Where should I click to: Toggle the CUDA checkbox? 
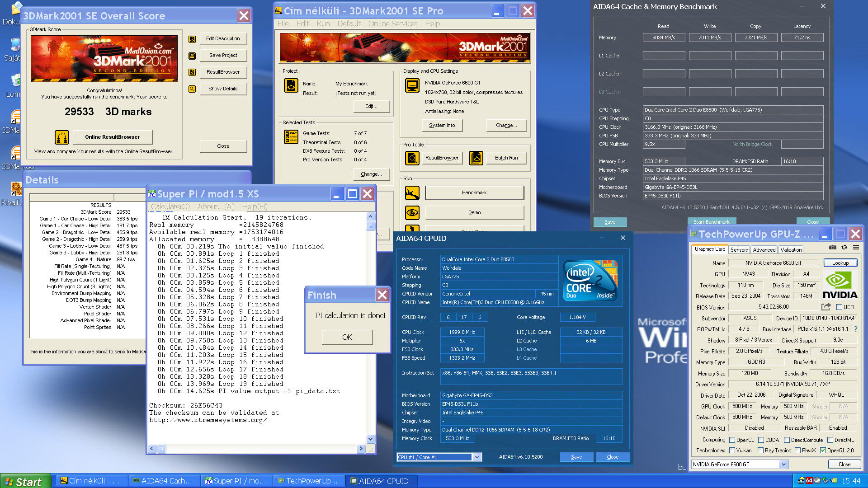[761, 440]
